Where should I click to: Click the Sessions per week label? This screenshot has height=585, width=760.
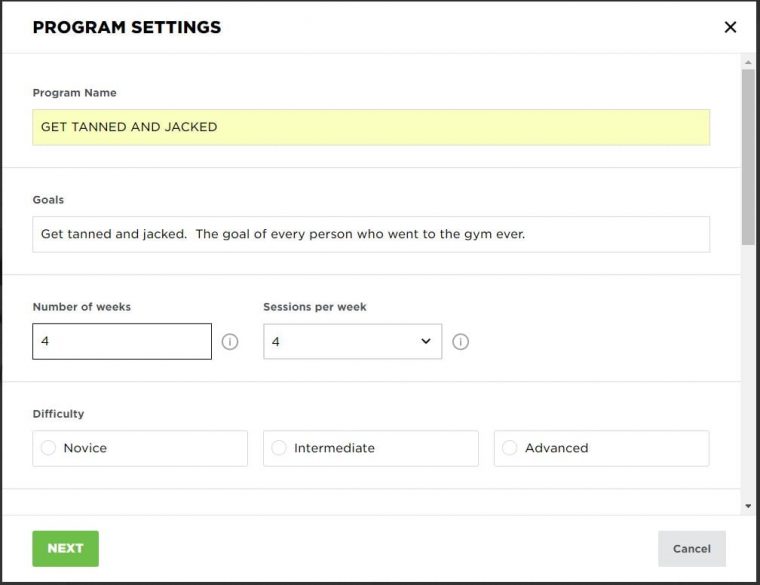click(x=315, y=307)
